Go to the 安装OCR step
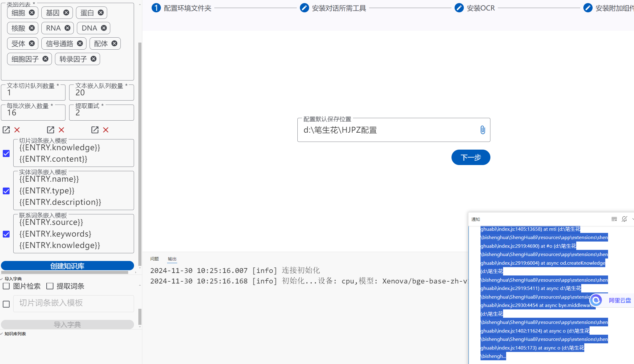Viewport: 634px width, 364px height. (x=475, y=8)
